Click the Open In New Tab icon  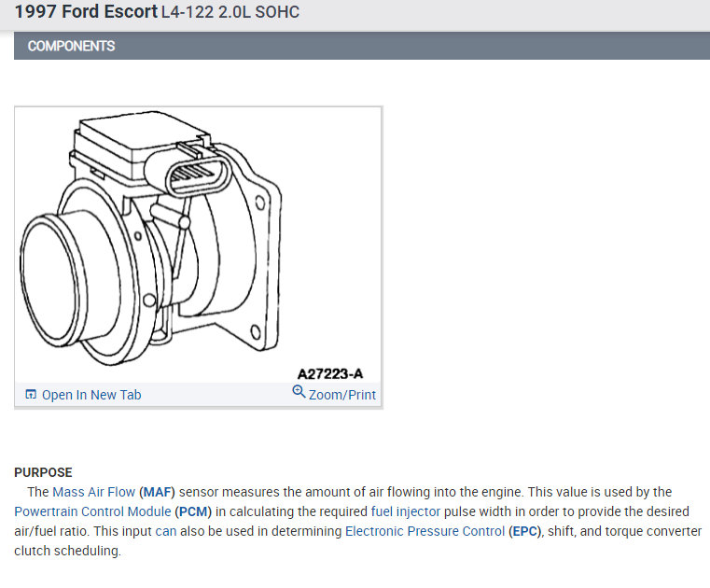tap(31, 394)
